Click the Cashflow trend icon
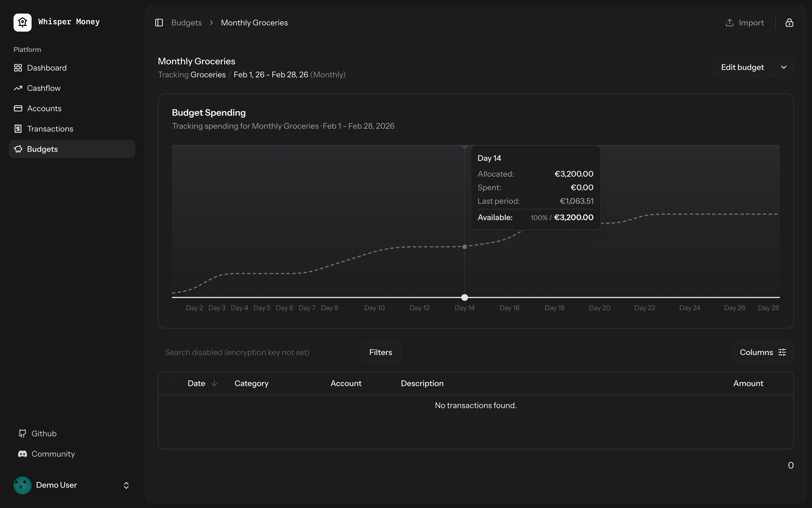Viewport: 812px width, 508px height. 18,88
